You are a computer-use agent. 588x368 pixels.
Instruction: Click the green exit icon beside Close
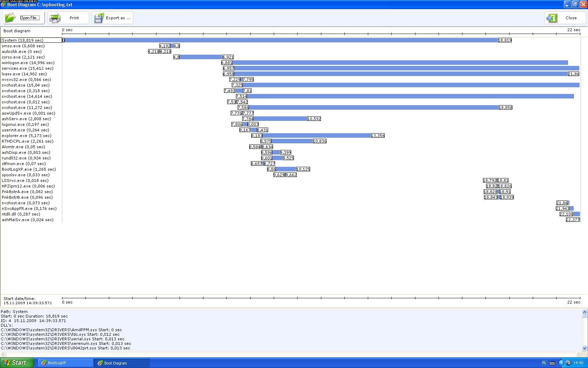tap(552, 18)
